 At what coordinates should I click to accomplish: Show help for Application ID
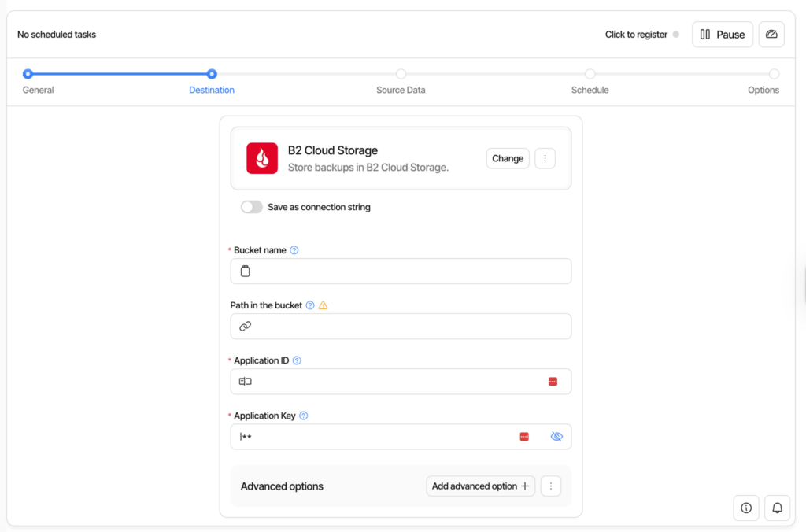(x=297, y=360)
